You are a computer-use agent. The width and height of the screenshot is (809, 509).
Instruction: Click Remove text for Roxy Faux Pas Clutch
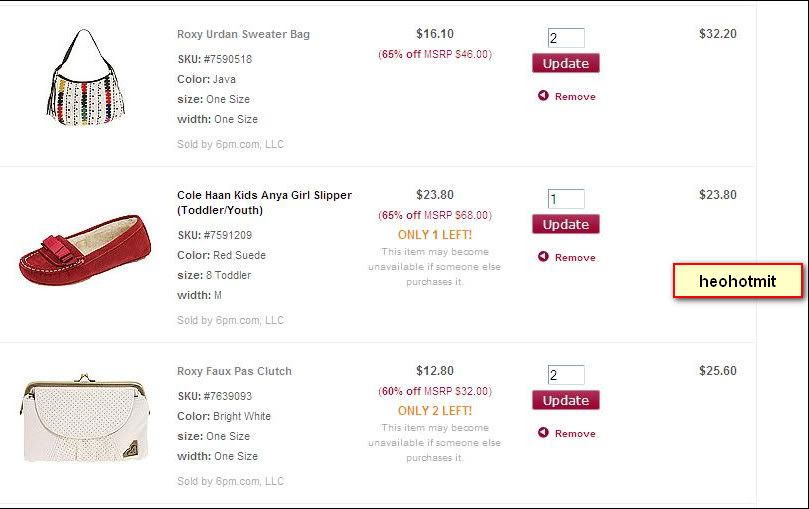click(x=575, y=434)
